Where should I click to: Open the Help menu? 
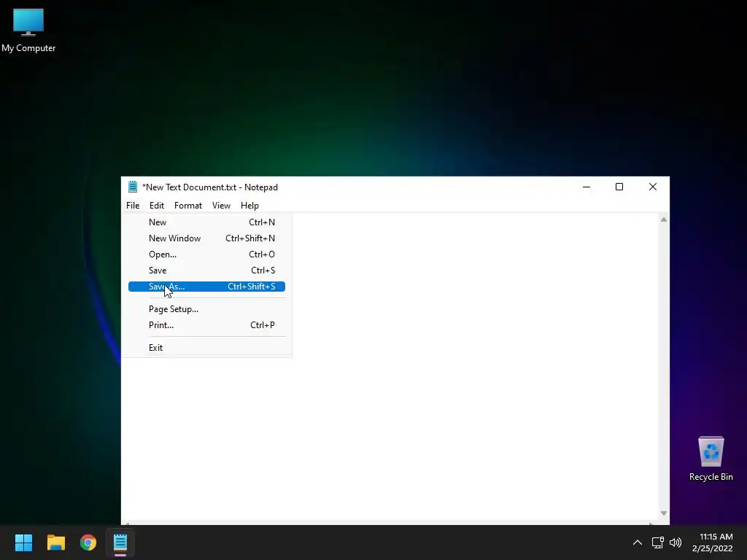coord(249,205)
